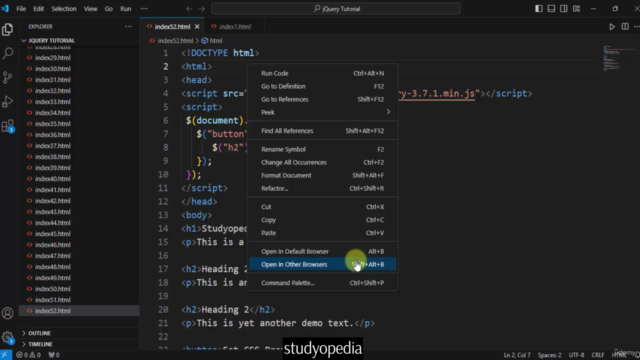Choose Rename Symbol
This screenshot has height=360, width=640.
(x=322, y=149)
